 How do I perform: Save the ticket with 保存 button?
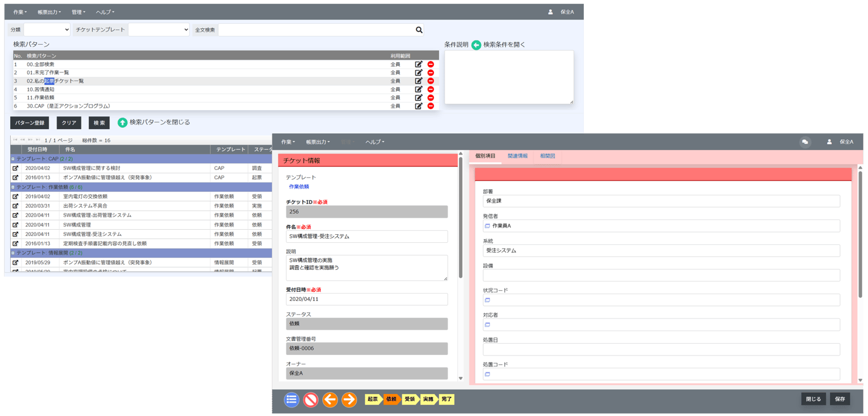point(840,399)
